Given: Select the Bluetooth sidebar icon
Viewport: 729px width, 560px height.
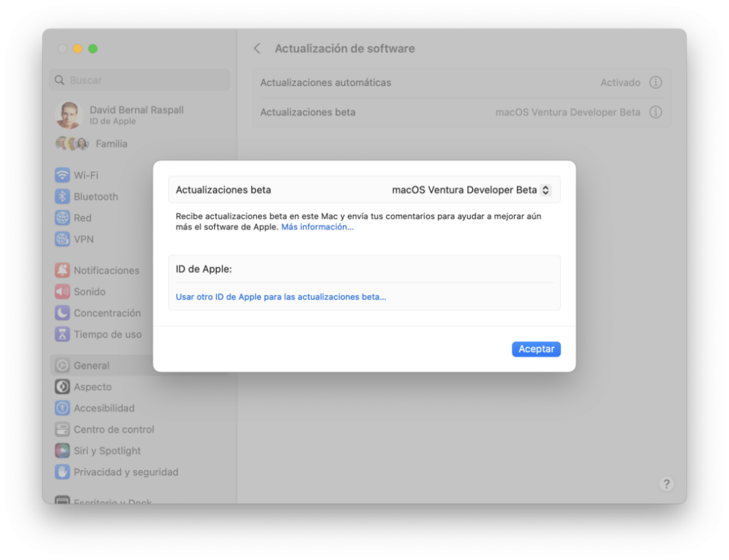Looking at the screenshot, I should (x=63, y=196).
